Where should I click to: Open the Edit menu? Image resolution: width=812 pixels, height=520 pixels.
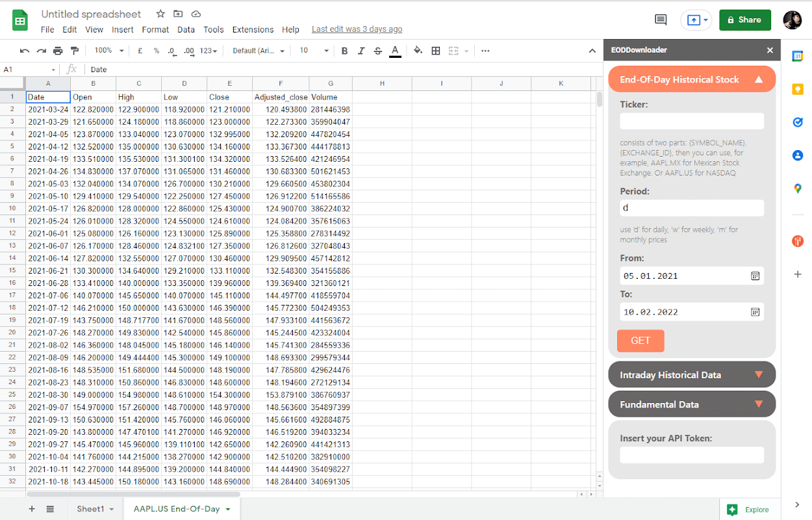[x=70, y=29]
